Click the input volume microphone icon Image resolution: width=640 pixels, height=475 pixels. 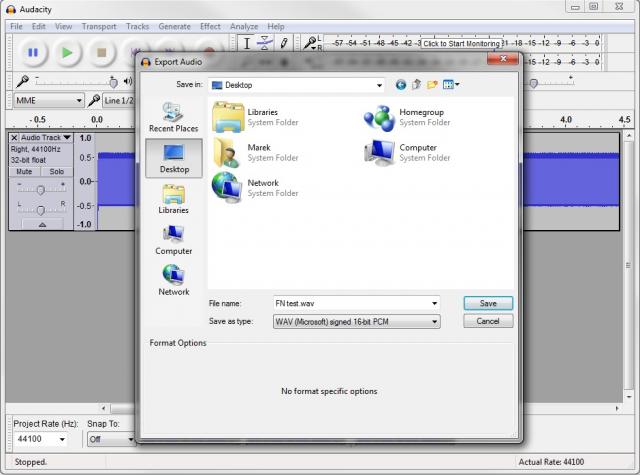pyautogui.click(x=22, y=81)
